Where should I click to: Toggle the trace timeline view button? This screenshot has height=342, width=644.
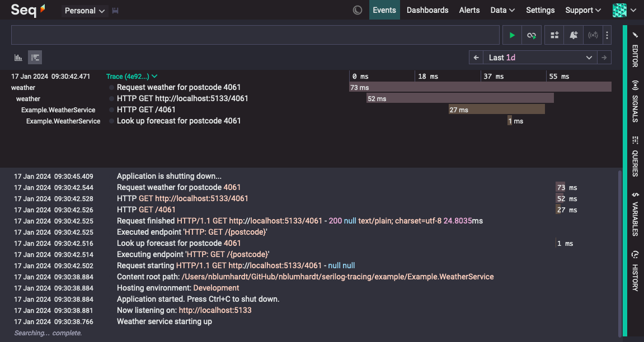pos(35,58)
